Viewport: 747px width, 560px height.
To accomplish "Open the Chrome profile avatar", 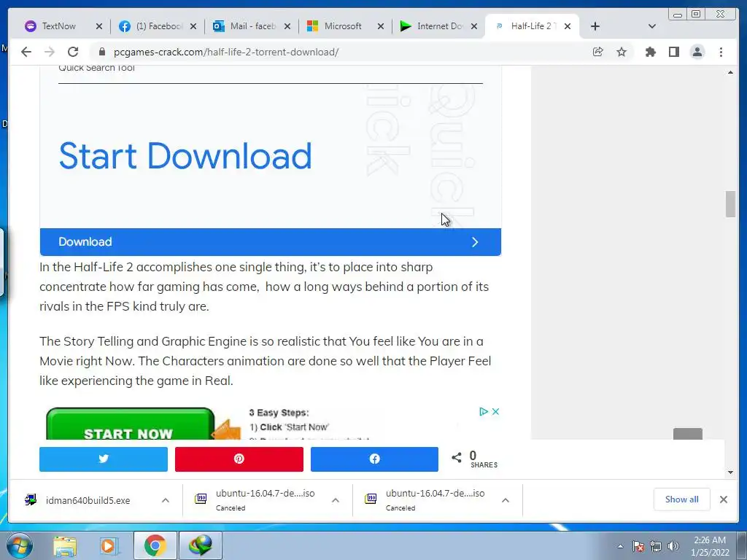I will (697, 52).
